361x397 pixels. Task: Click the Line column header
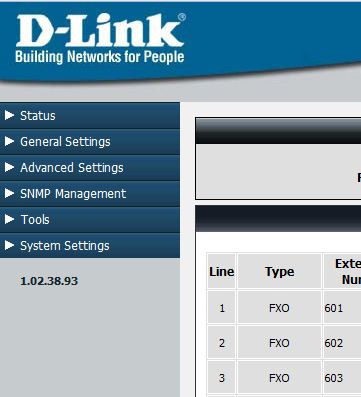pos(222,272)
